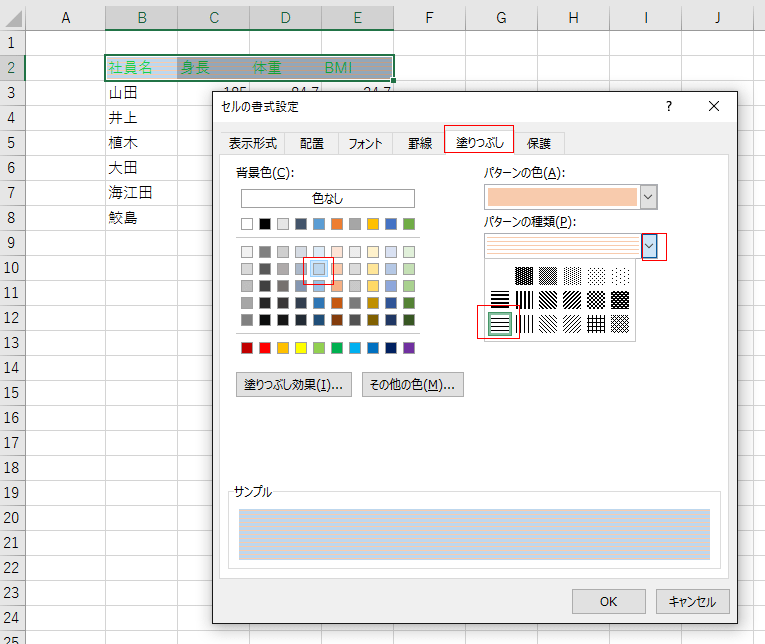Click the dialog help question mark

click(669, 106)
